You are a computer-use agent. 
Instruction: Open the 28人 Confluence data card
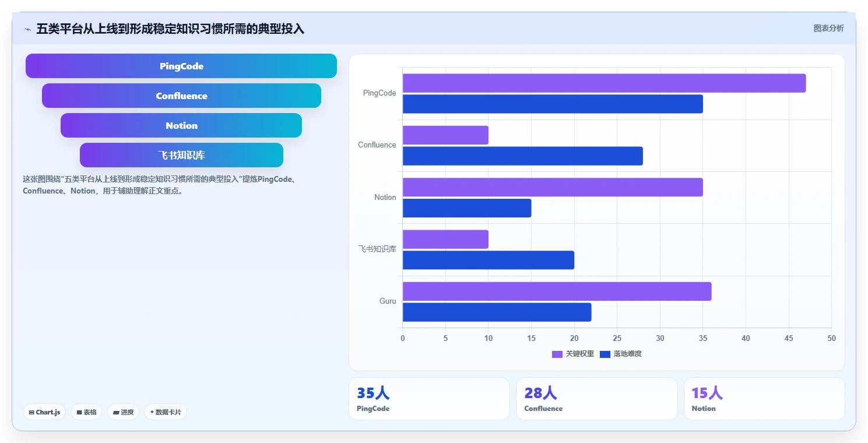click(597, 399)
